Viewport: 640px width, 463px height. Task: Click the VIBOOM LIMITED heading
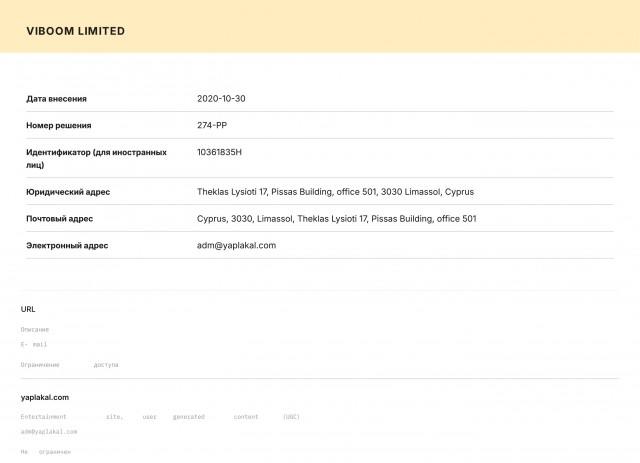click(x=76, y=31)
